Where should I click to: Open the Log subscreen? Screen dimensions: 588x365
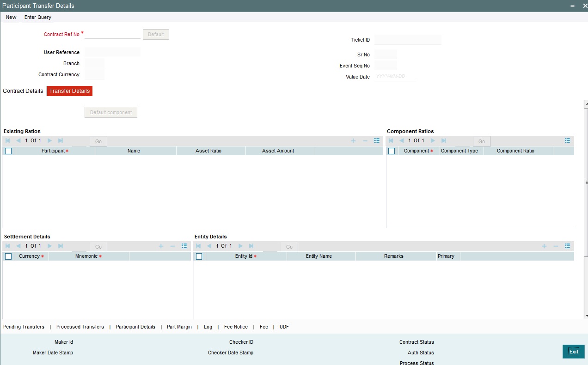(208, 327)
